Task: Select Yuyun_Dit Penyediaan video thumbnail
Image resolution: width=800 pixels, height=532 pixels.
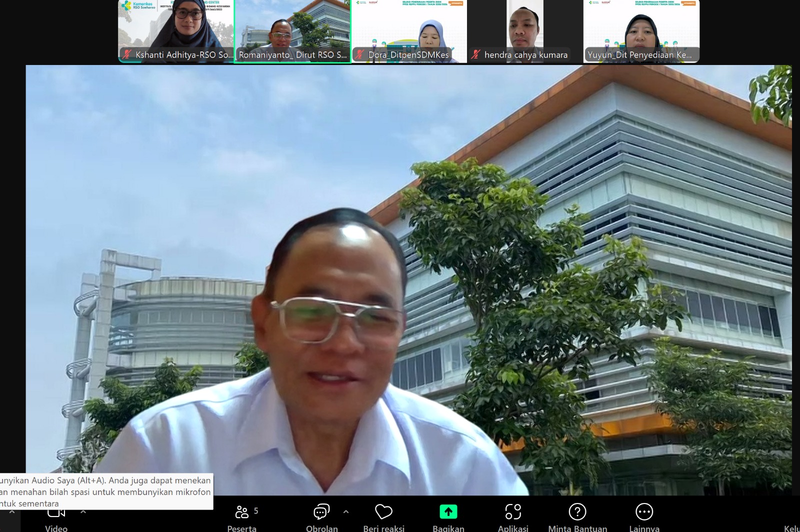Action: (641, 31)
